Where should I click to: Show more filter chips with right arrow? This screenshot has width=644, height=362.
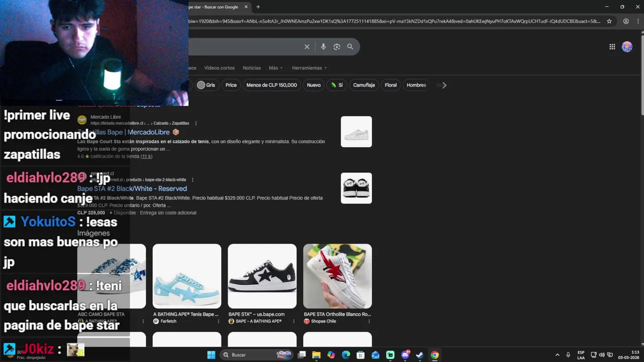coord(444,85)
